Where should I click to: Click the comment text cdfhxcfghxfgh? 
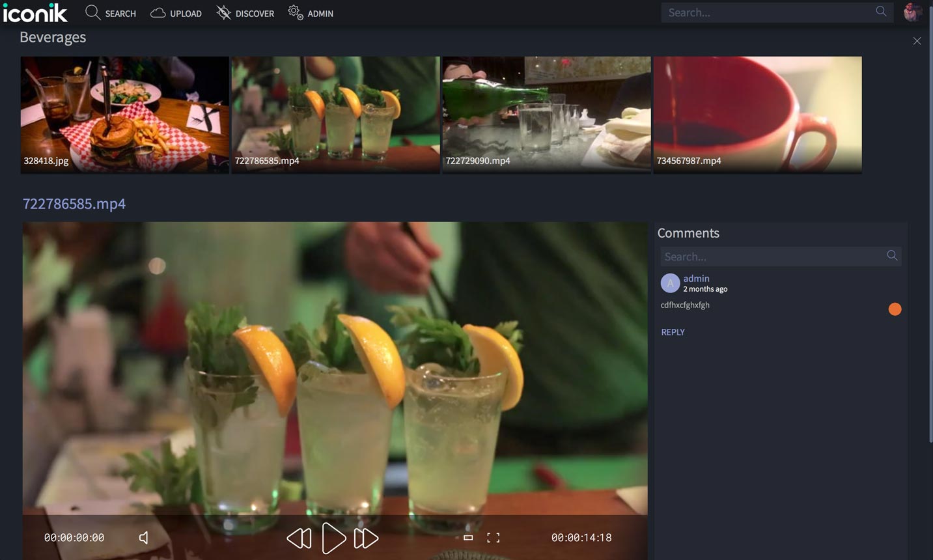685,305
